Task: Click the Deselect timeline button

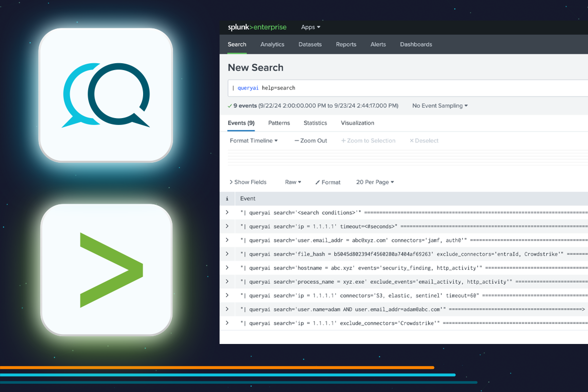Action: pos(424,141)
